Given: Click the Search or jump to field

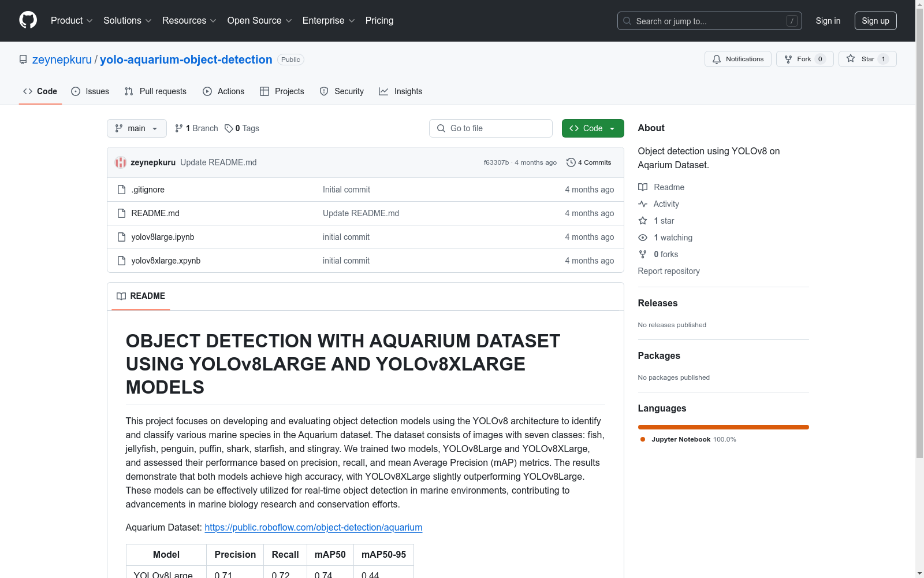Looking at the screenshot, I should tap(710, 21).
